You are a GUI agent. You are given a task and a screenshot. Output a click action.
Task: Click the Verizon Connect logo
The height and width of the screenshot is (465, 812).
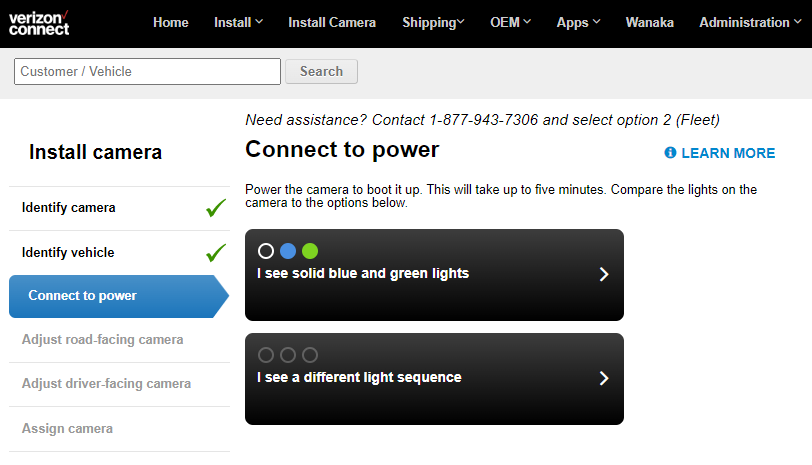pos(39,23)
